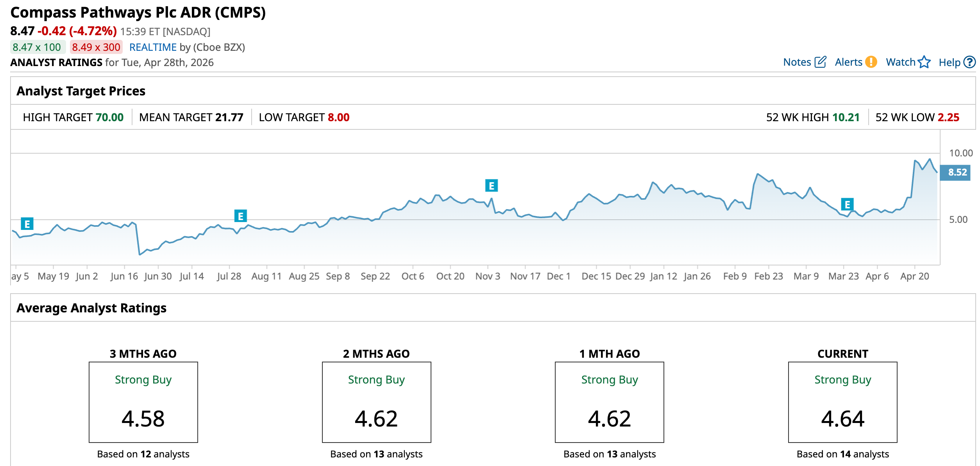Select the 1 MTH AGO rating box
This screenshot has height=466, width=980.
pyautogui.click(x=609, y=402)
